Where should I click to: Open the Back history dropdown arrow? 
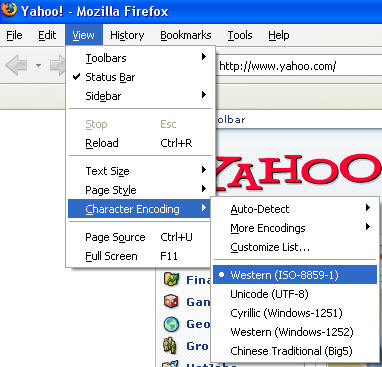pyautogui.click(x=39, y=65)
